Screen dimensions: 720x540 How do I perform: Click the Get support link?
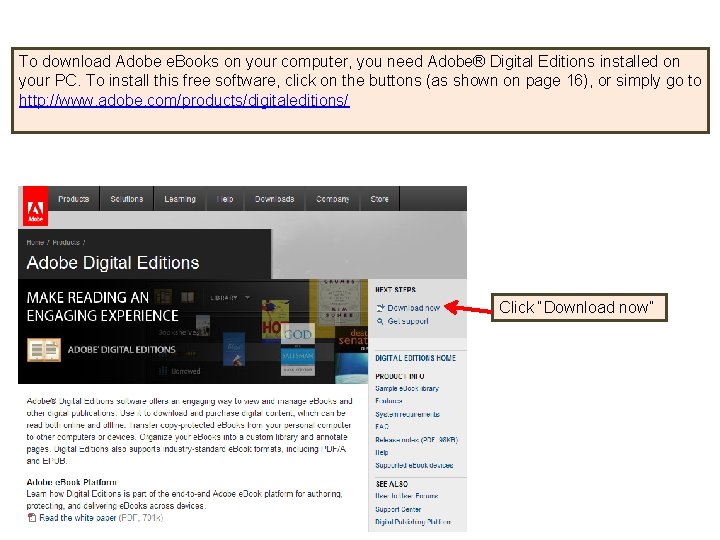pos(408,321)
